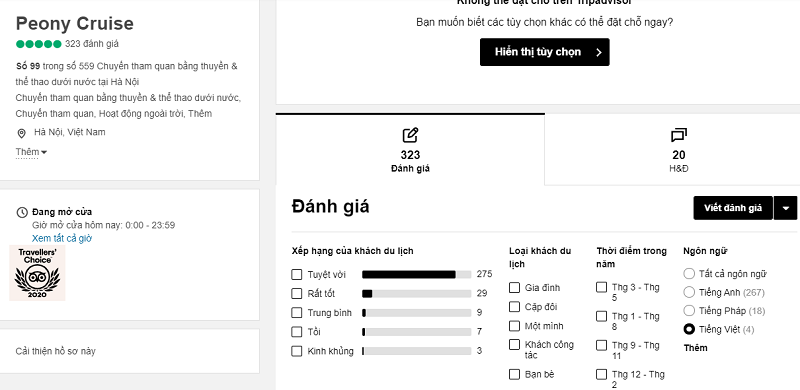Open the dropdown arrow next to Viết đánh giá

pyautogui.click(x=786, y=208)
